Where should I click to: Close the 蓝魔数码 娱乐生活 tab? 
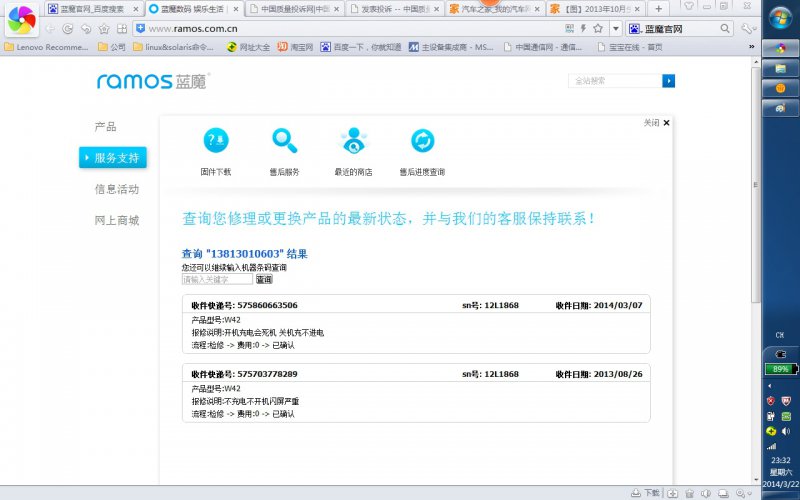pos(236,9)
